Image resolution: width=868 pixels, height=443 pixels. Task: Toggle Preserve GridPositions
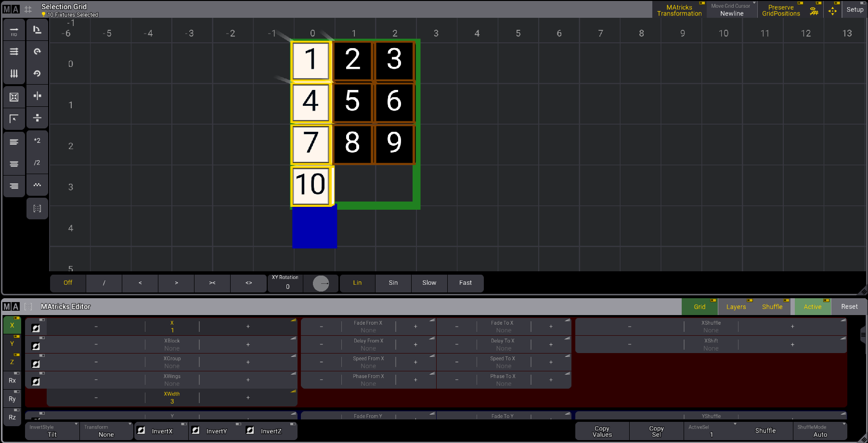click(780, 10)
